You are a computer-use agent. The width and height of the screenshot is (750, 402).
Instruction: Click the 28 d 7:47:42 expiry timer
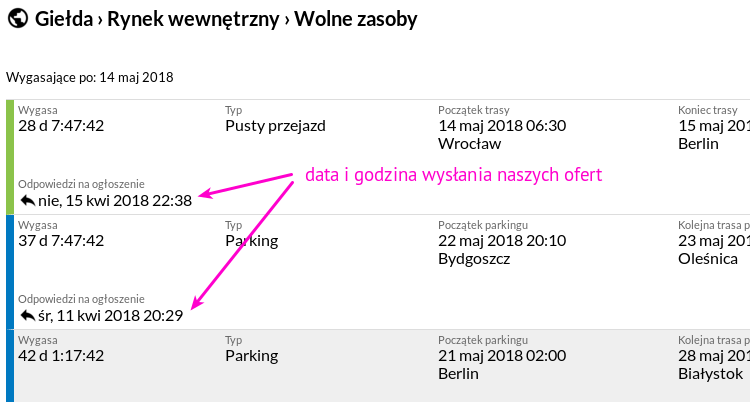click(x=61, y=126)
